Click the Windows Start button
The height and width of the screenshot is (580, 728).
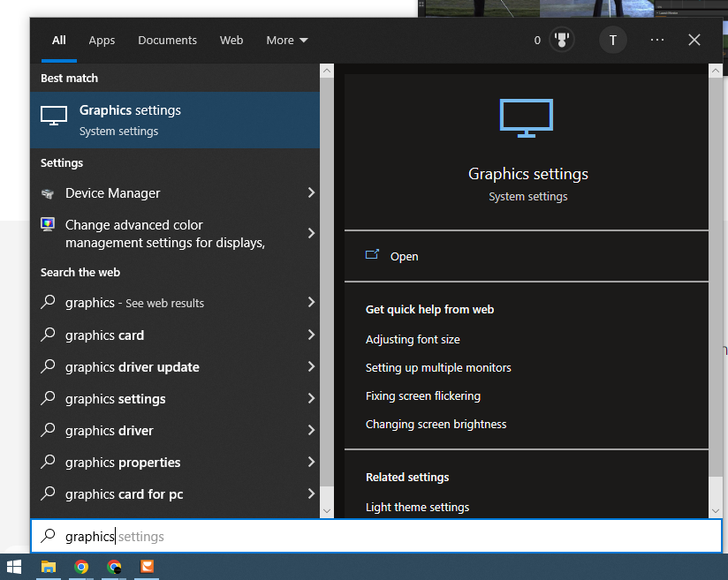pos(14,567)
